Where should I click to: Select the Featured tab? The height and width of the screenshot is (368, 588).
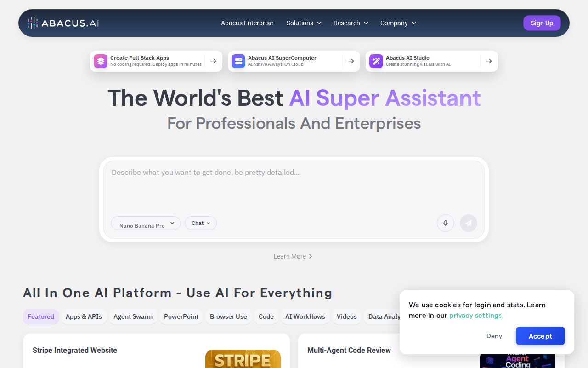pyautogui.click(x=41, y=316)
